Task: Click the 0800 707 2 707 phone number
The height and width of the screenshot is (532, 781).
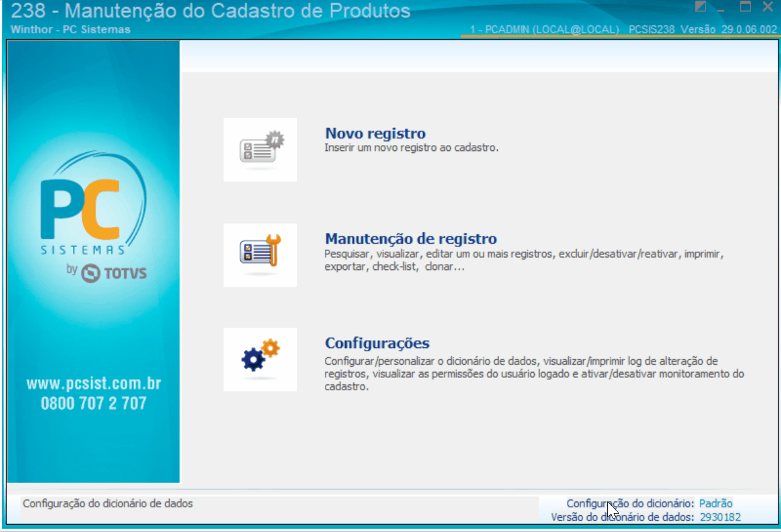Action: [x=94, y=403]
